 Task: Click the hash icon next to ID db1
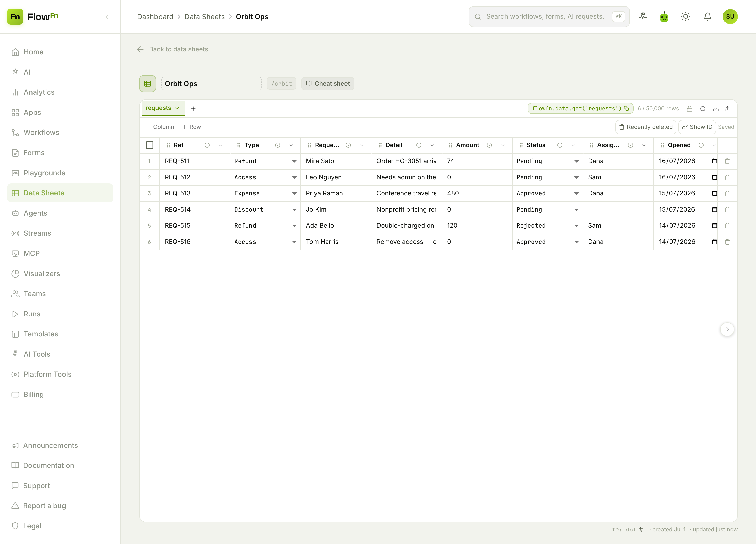pyautogui.click(x=641, y=529)
